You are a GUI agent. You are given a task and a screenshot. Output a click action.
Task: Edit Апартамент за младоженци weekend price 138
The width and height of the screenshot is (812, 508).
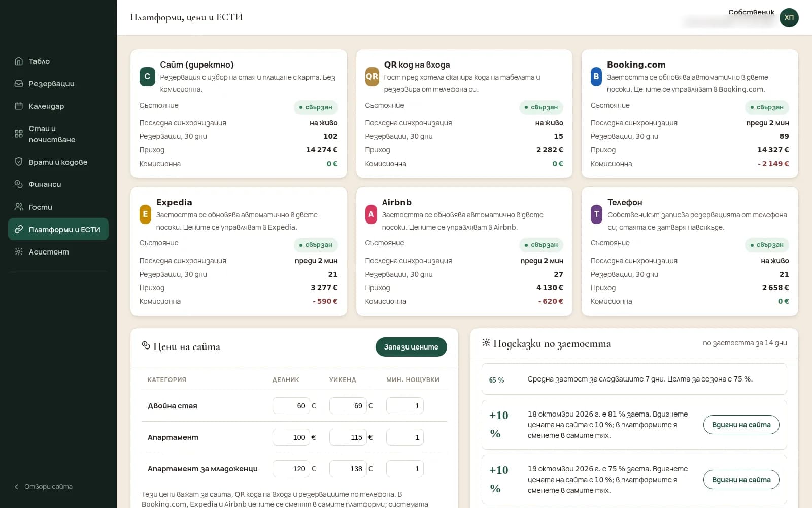(348, 469)
